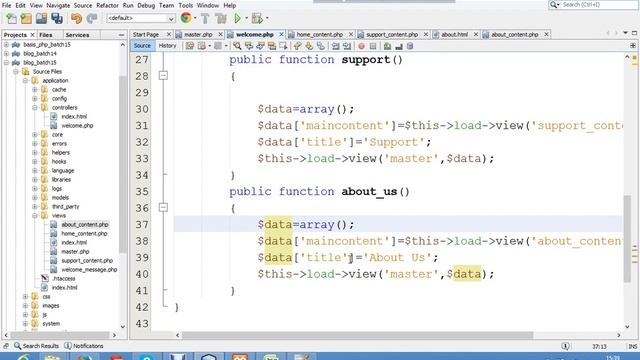Click the New File toolbar icon
The height and width of the screenshot is (360, 640).
11,18
